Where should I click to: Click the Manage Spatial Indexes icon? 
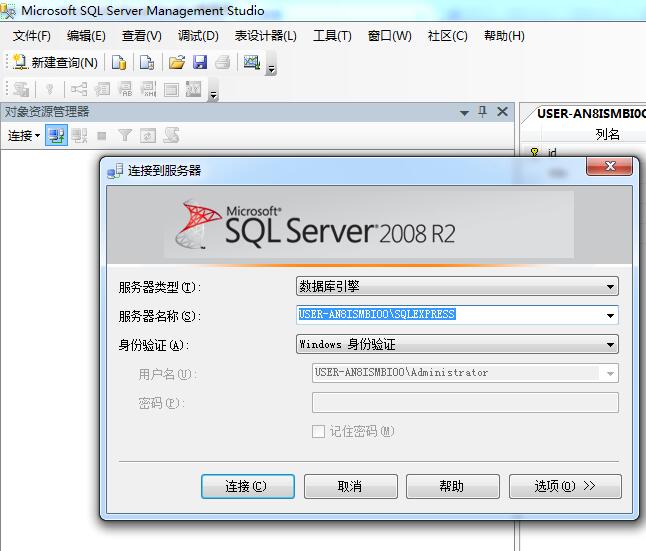(x=194, y=89)
